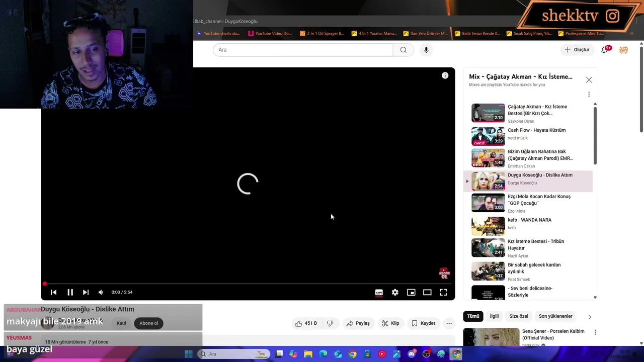Screen dimensions: 644x362
Task: Play Kız İsteme Bestesi - Tribün Hayattır
Action: 528,248
